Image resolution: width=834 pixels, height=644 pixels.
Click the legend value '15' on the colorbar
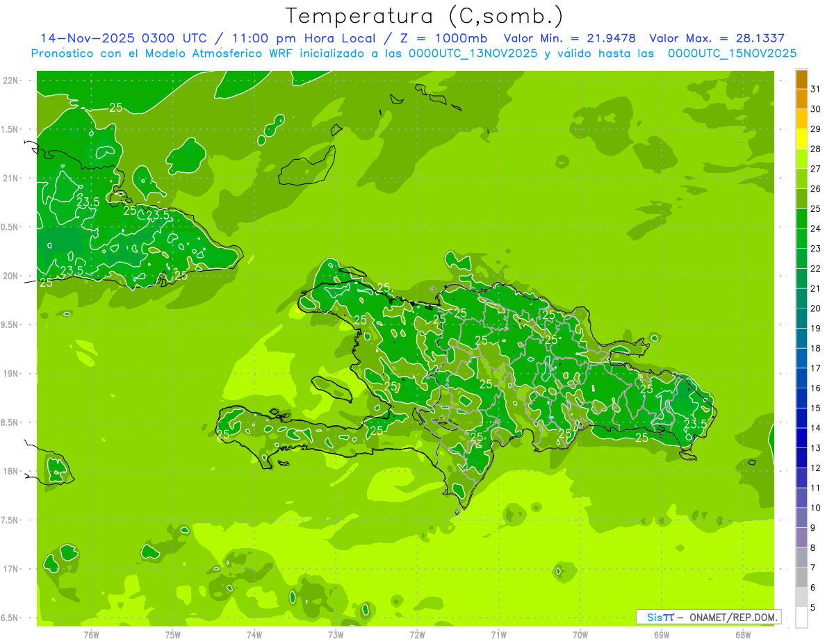pyautogui.click(x=816, y=408)
